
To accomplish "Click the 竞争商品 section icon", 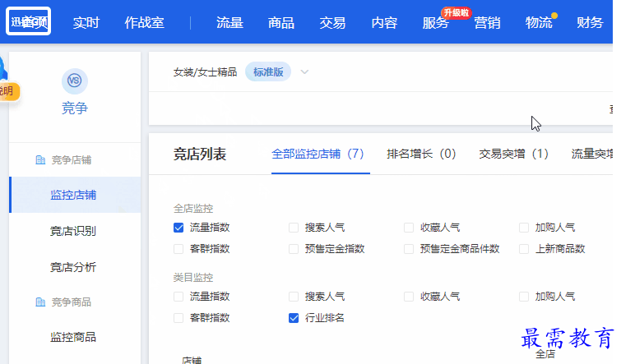I will (x=40, y=302).
